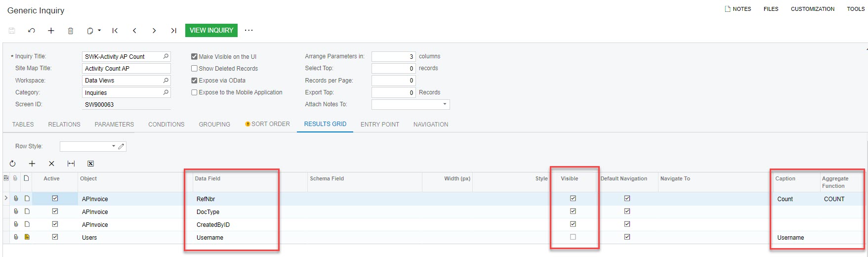Screen dimensions: 868x257
Task: Uncheck Visible for the RefNbr row
Action: (x=573, y=199)
